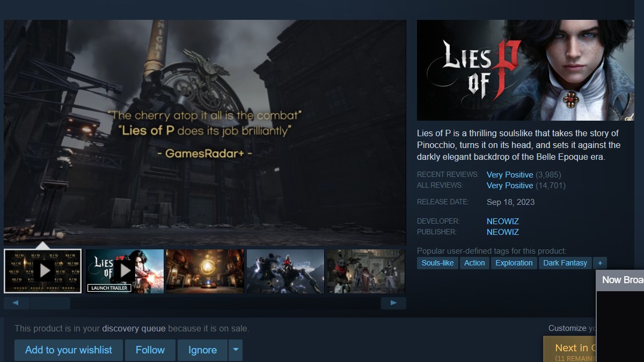This screenshot has height=362, width=644.
Task: Click the right scroll arrow under thumbnails
Action: pos(393,303)
